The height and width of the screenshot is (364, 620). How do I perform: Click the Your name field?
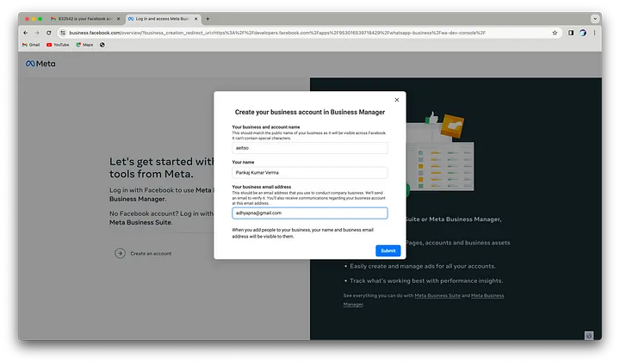(x=310, y=172)
